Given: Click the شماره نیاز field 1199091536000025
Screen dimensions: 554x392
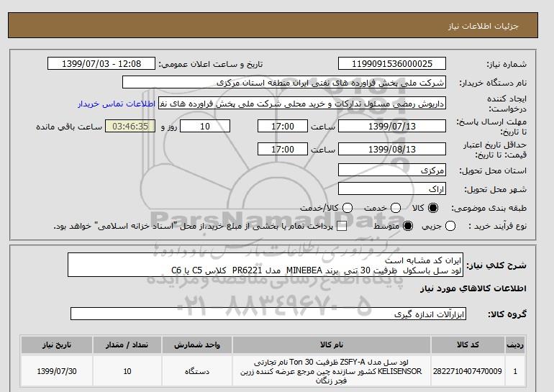Looking at the screenshot, I should point(392,63).
